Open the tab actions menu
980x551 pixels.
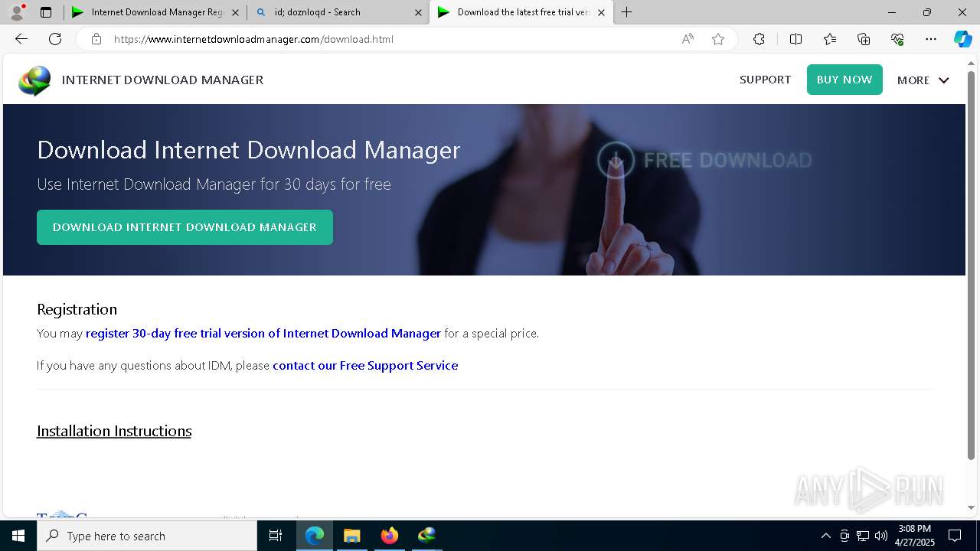coord(46,12)
